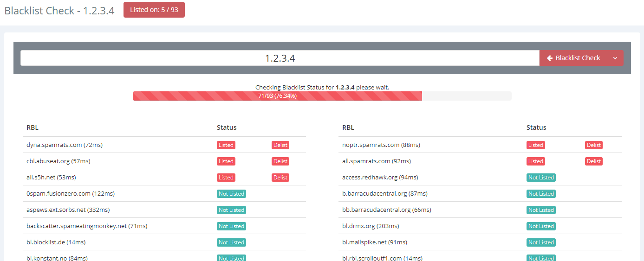Click Listed badge for noptr.spamrats.com
This screenshot has width=644, height=261.
pyautogui.click(x=535, y=145)
